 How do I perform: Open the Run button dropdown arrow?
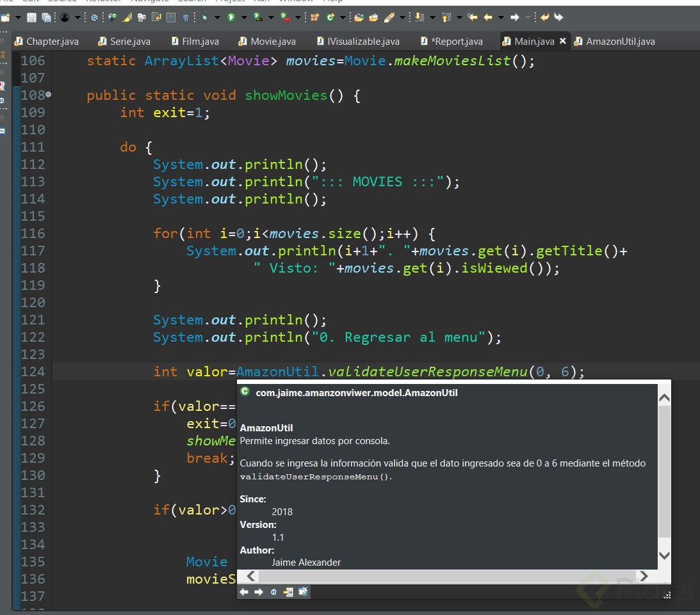(x=243, y=18)
